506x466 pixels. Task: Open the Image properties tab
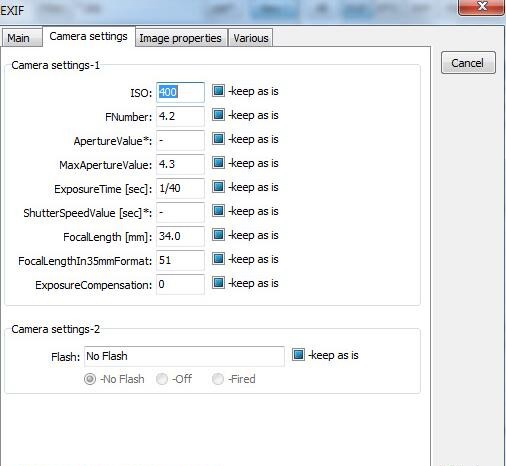point(181,38)
